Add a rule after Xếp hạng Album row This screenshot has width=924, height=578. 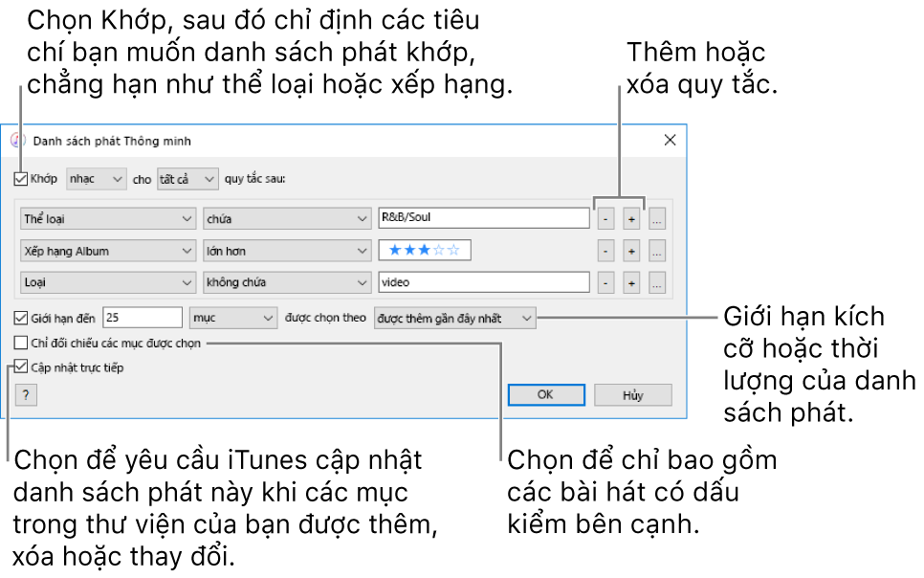click(x=631, y=251)
